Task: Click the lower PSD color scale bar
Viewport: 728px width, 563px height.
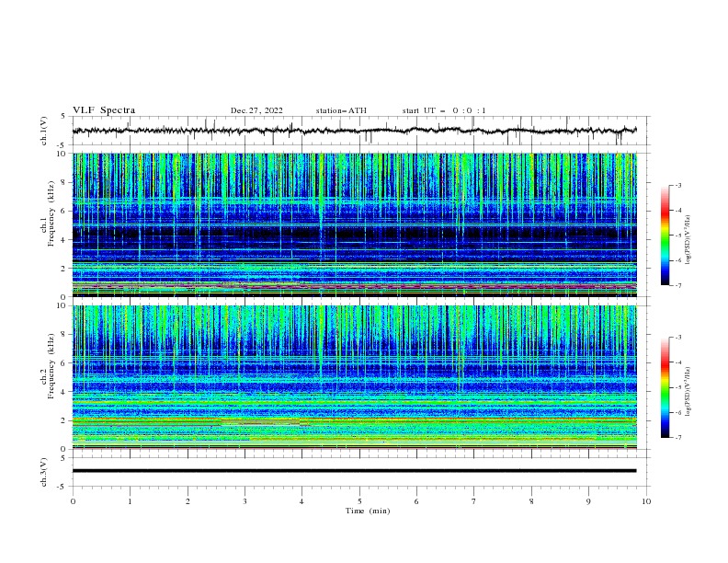Action: point(665,387)
